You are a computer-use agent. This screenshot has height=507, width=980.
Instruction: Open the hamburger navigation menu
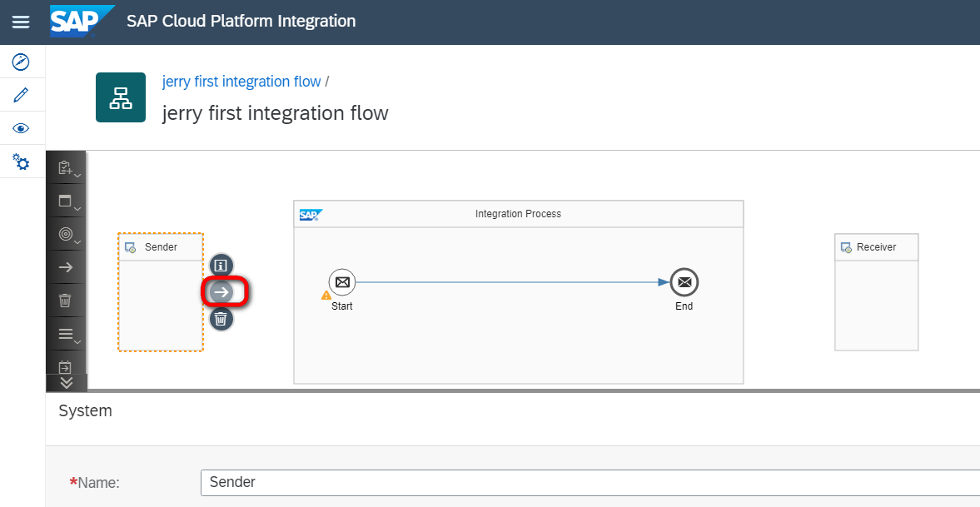point(21,22)
